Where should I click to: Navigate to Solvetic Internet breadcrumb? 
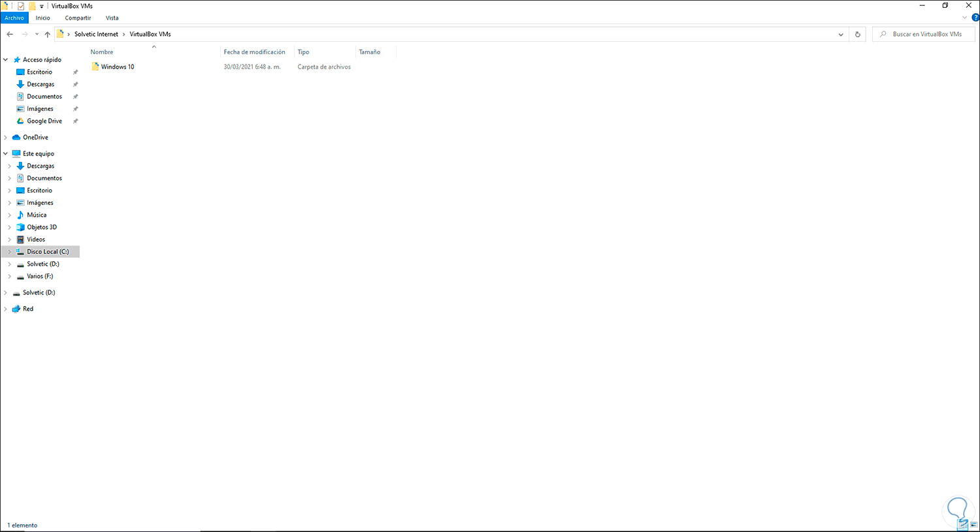pos(96,34)
